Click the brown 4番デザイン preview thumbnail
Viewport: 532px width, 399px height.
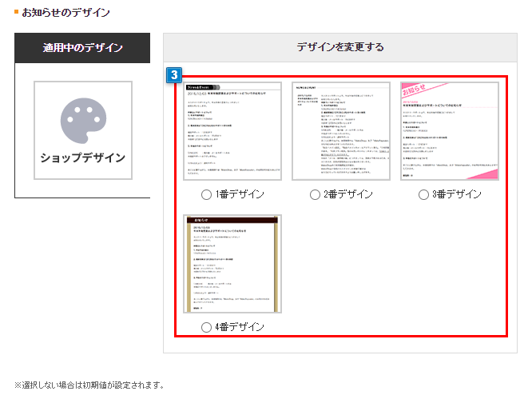pyautogui.click(x=232, y=264)
